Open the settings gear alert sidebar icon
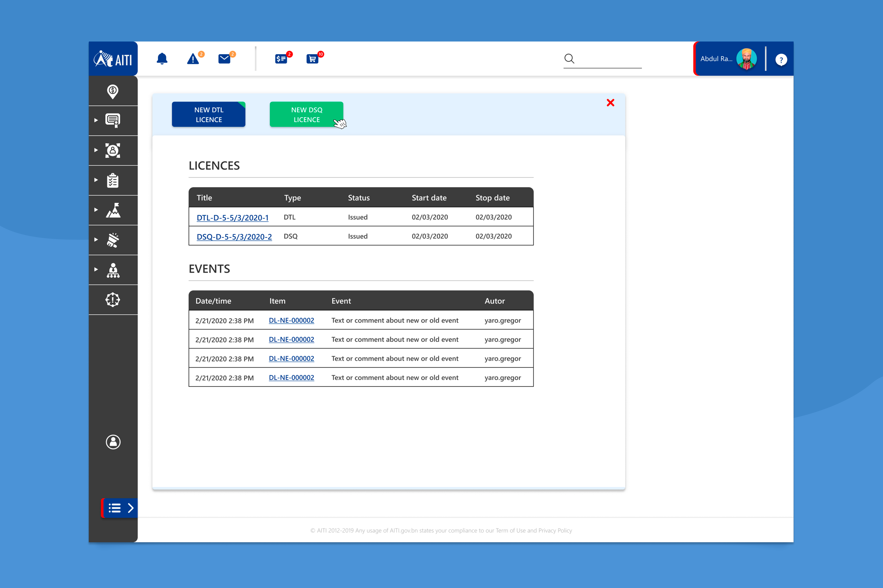Image resolution: width=883 pixels, height=588 pixels. coord(112,300)
